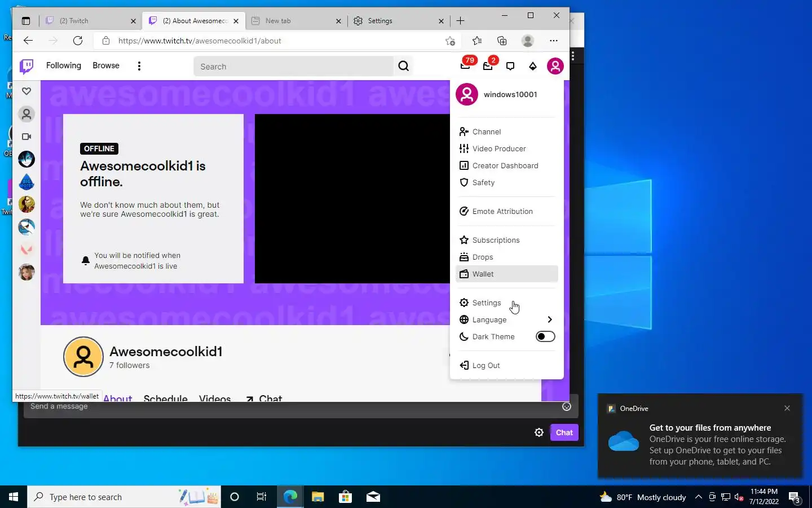Open File Explorer from the taskbar
The width and height of the screenshot is (812, 508).
[318, 497]
